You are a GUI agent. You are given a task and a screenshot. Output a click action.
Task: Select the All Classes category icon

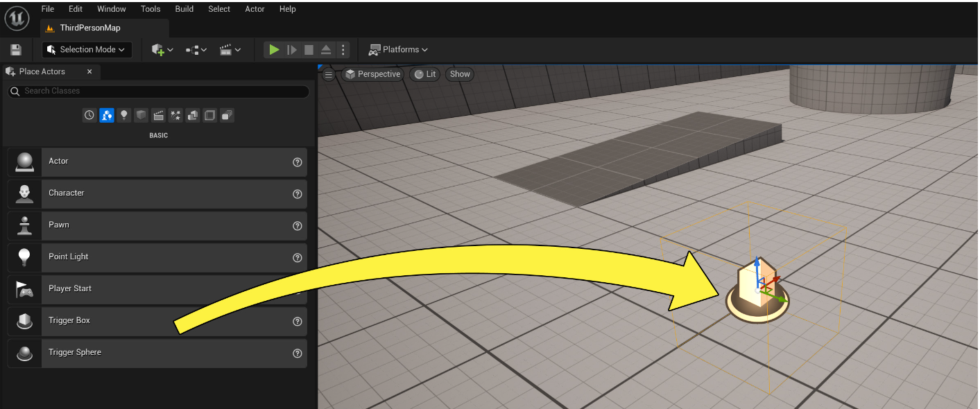coord(227,116)
